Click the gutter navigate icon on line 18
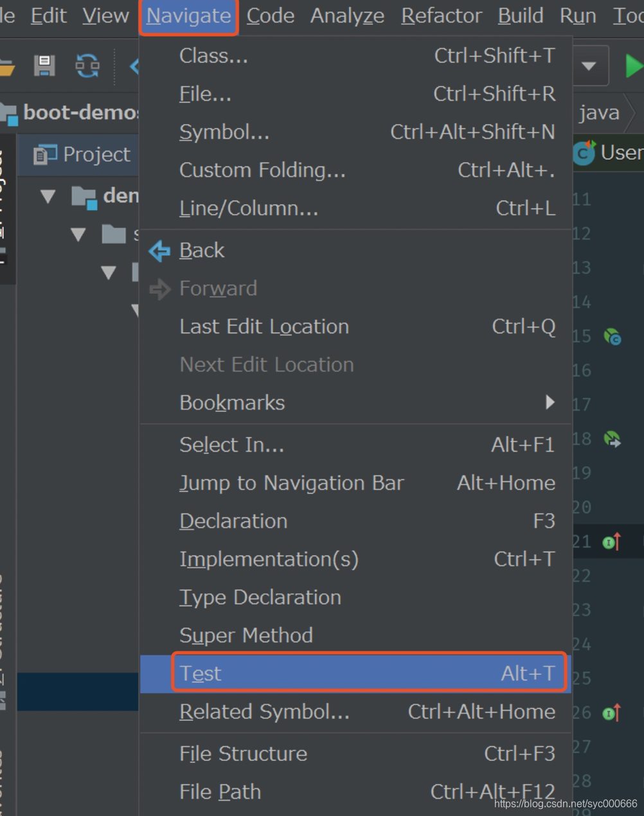Image resolution: width=644 pixels, height=816 pixels. (x=613, y=439)
